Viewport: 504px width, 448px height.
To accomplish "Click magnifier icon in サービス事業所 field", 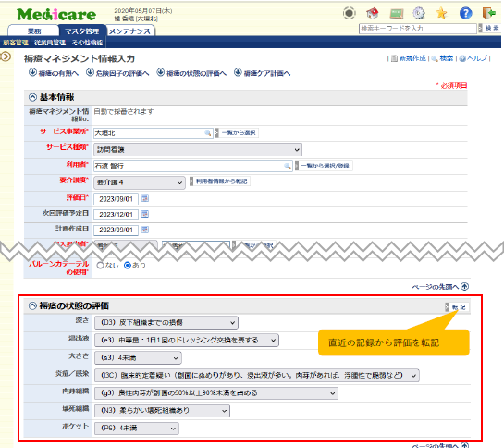I will tap(208, 133).
